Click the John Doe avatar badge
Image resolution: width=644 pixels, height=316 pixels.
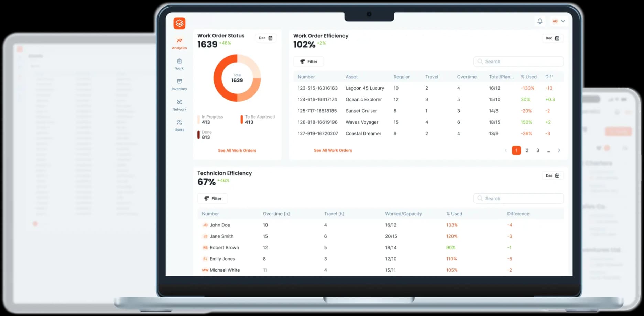[205, 225]
